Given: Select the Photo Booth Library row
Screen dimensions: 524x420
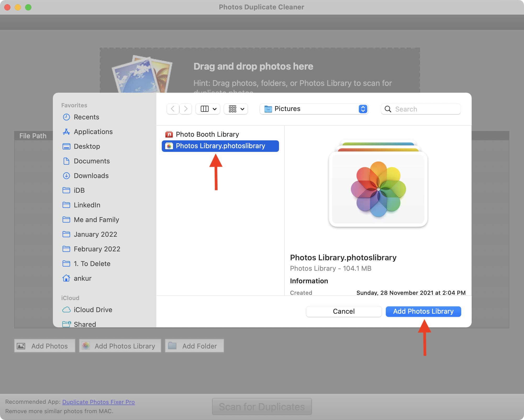Looking at the screenshot, I should [220, 135].
